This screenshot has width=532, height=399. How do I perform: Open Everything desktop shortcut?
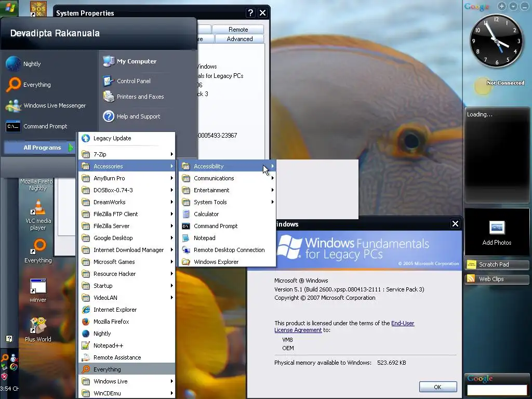coord(38,251)
